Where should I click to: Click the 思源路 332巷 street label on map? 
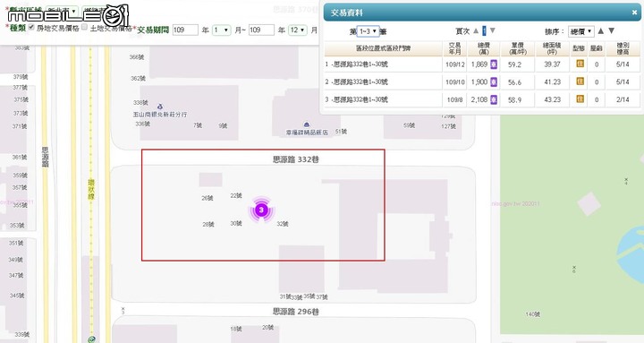pos(296,159)
